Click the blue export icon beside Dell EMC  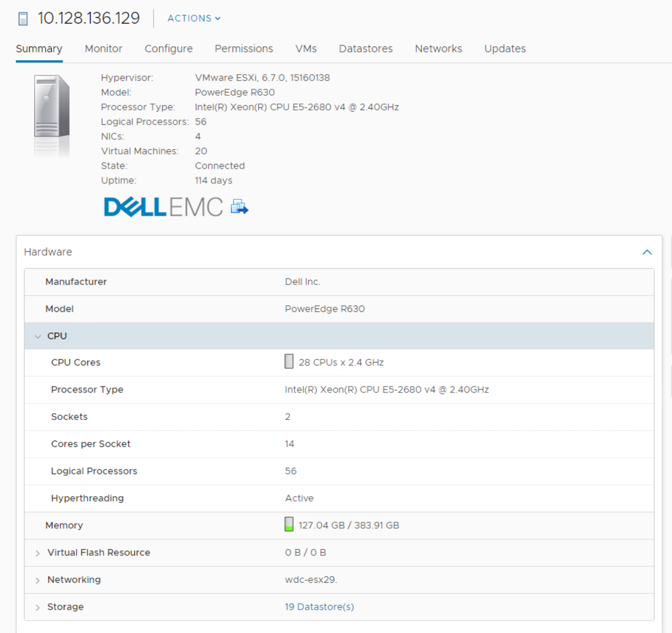pos(240,207)
